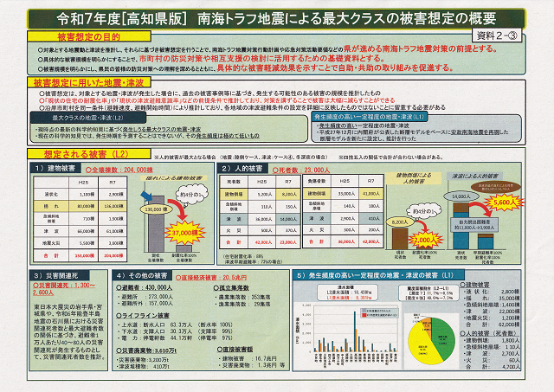The width and height of the screenshot is (554, 392).
Task: Select the 全壊棟数:204,000棟 bullet
Action: [98, 171]
